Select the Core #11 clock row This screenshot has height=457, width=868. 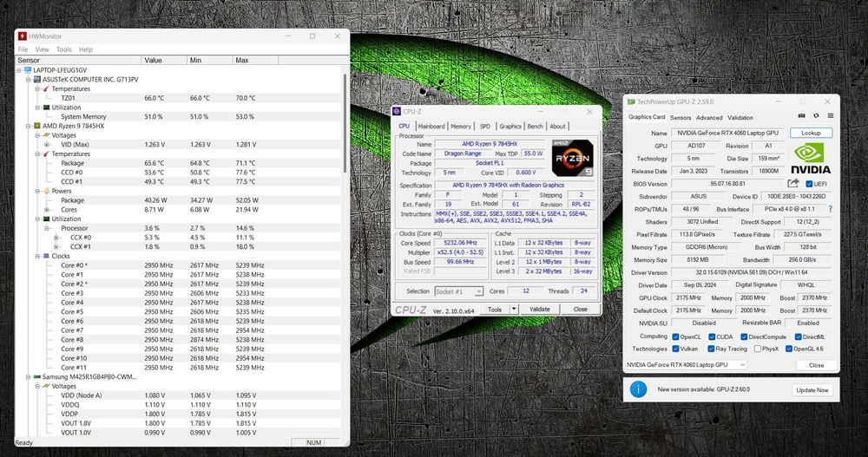click(x=178, y=368)
